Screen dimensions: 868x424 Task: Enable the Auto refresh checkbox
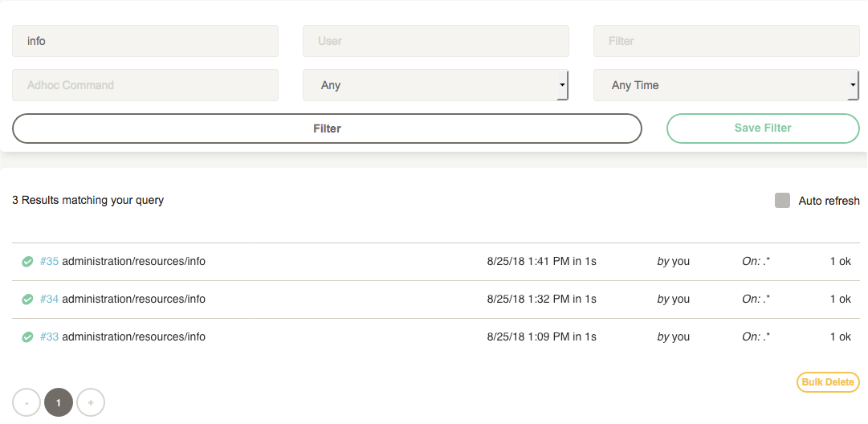tap(782, 201)
